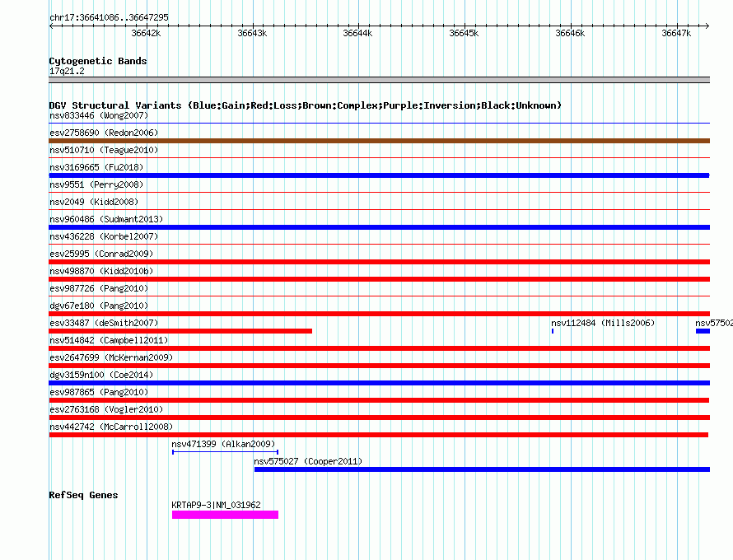The image size is (733, 560).
Task: Open the nsv510710 (Teague2010) variant label
Action: coord(104,150)
